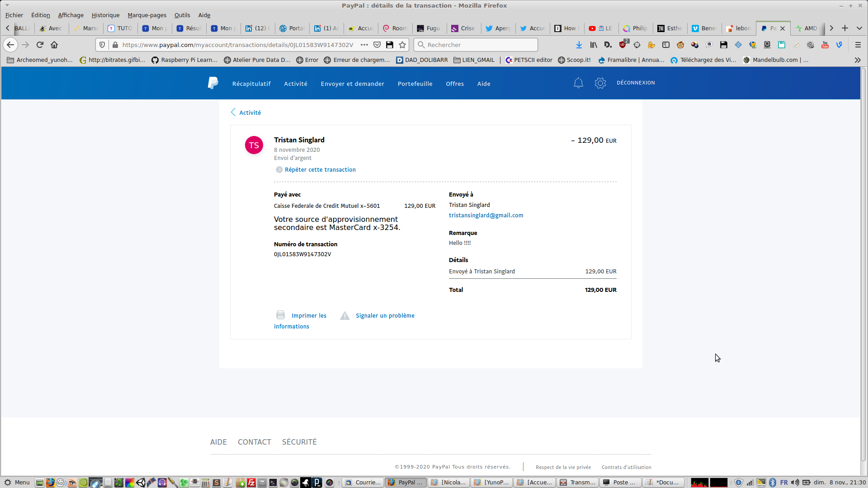This screenshot has height=488, width=868.
Task: Open the Firefox hamburger menu
Action: [858, 45]
